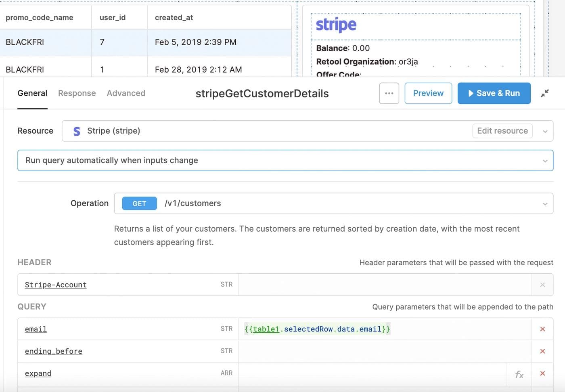The image size is (565, 392).
Task: Clear the Stripe-Account header row
Action: click(542, 285)
